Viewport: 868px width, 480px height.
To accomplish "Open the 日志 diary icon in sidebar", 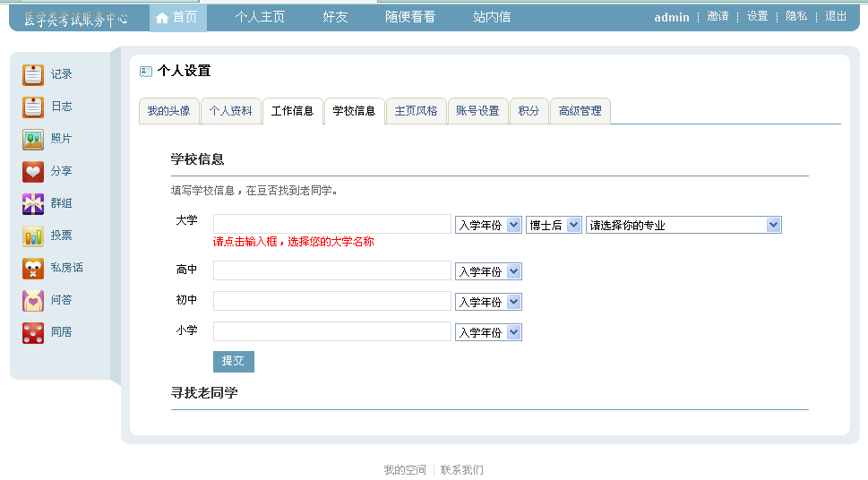I will point(32,107).
